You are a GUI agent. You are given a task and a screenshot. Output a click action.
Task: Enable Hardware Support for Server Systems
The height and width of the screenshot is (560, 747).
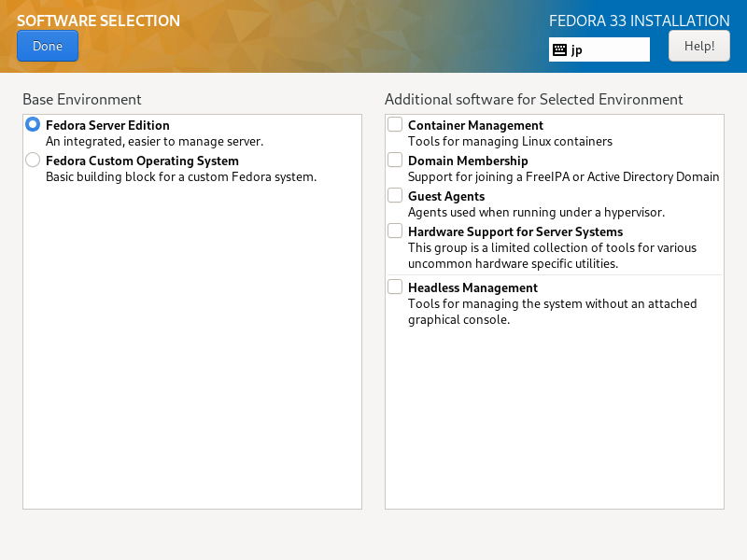(395, 231)
